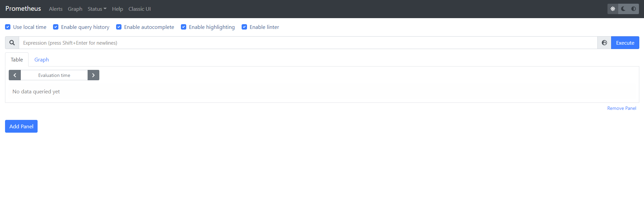The width and height of the screenshot is (644, 223).
Task: Click the Evaluation time input field
Action: 54,75
